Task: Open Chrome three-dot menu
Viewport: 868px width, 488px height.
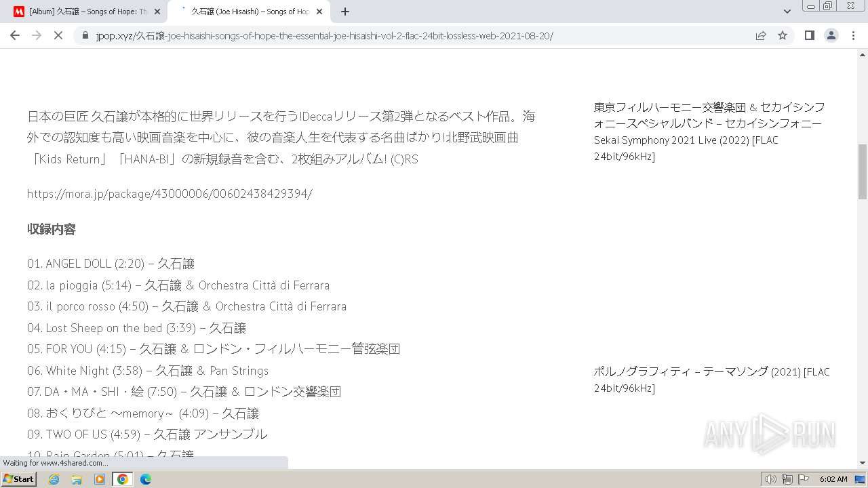Action: pyautogui.click(x=853, y=35)
